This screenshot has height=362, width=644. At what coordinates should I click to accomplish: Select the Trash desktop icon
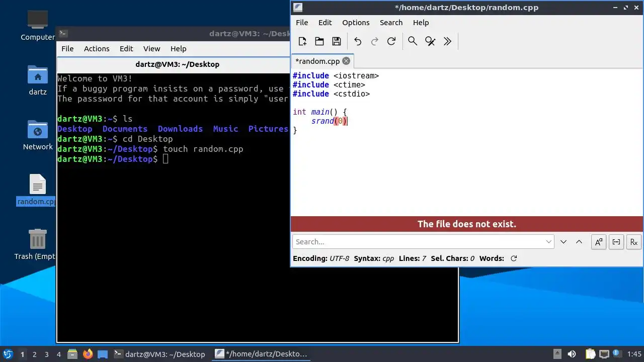tap(36, 244)
